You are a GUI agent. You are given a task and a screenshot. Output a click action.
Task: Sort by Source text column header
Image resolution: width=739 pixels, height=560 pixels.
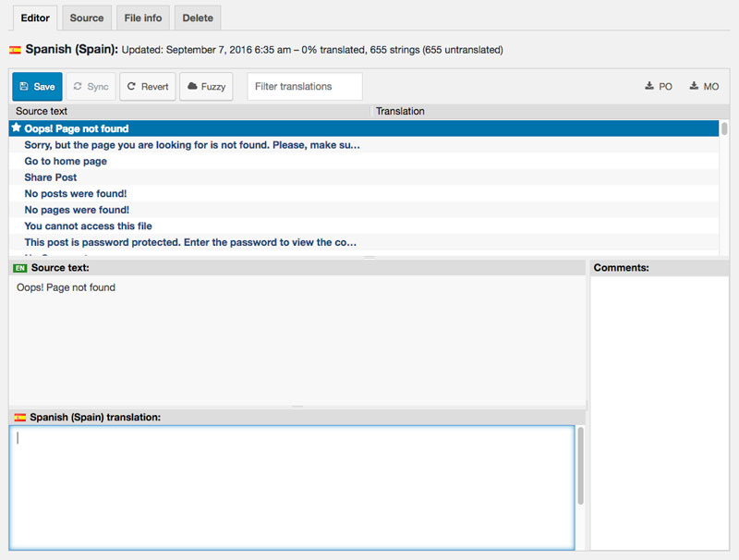[42, 112]
